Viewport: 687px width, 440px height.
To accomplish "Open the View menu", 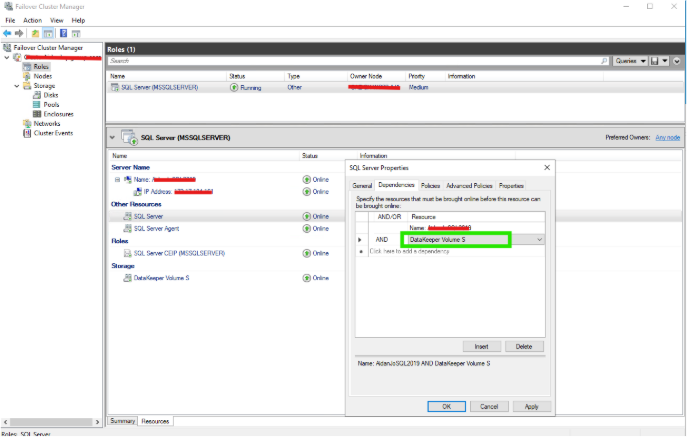I will coord(57,20).
